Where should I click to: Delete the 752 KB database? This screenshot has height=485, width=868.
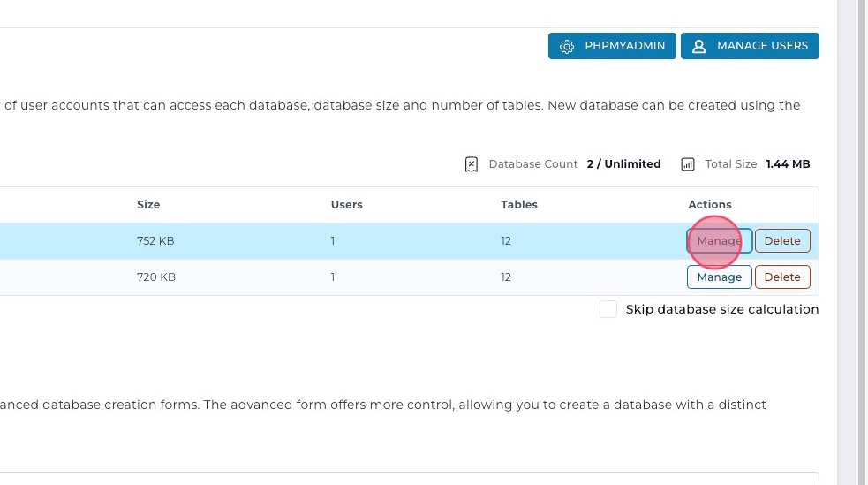[x=782, y=241]
